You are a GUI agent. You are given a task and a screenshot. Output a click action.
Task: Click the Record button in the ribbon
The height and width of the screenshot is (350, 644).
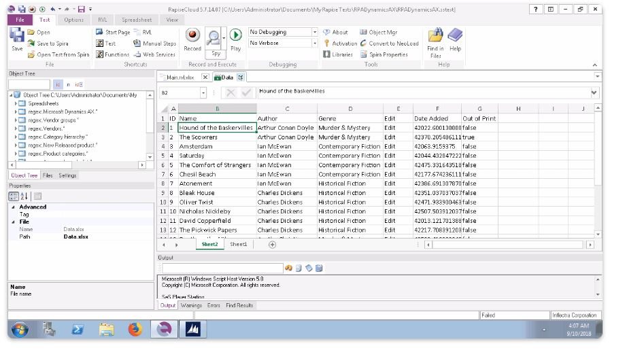(192, 38)
